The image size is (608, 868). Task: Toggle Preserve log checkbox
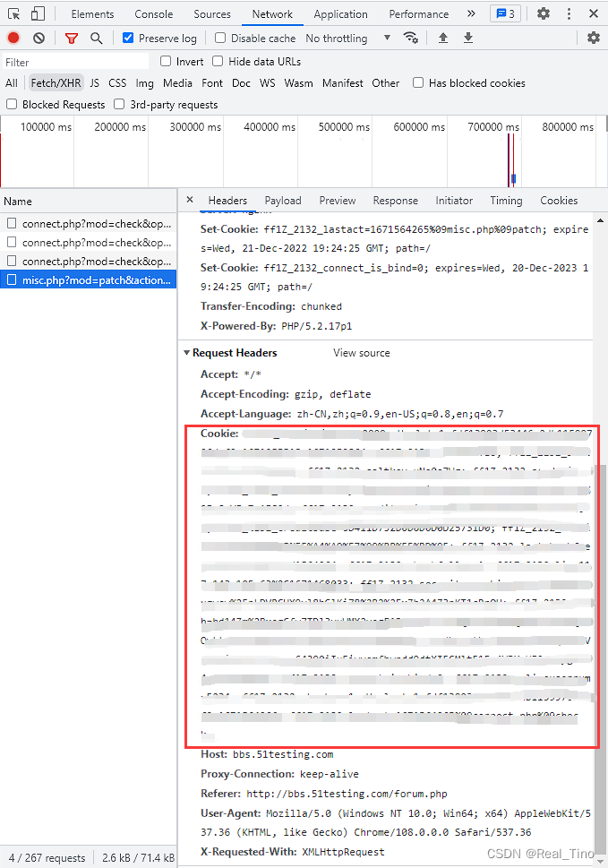pyautogui.click(x=128, y=38)
